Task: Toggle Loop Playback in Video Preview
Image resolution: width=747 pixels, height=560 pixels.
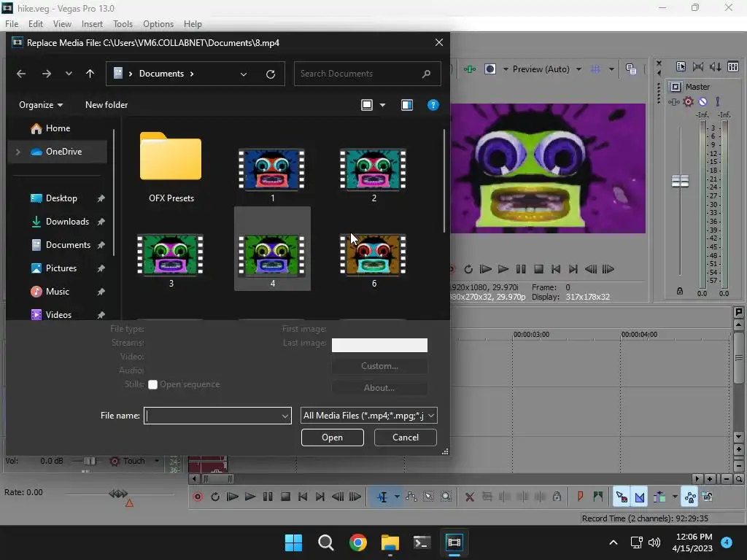Action: coord(468,269)
